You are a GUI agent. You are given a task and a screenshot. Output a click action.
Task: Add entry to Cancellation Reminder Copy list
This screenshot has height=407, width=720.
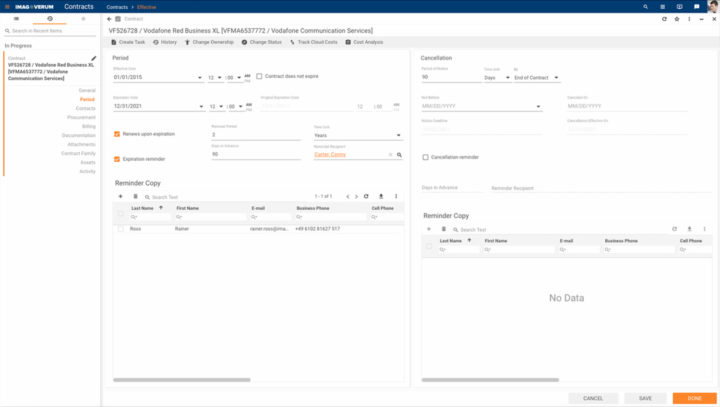click(x=429, y=229)
